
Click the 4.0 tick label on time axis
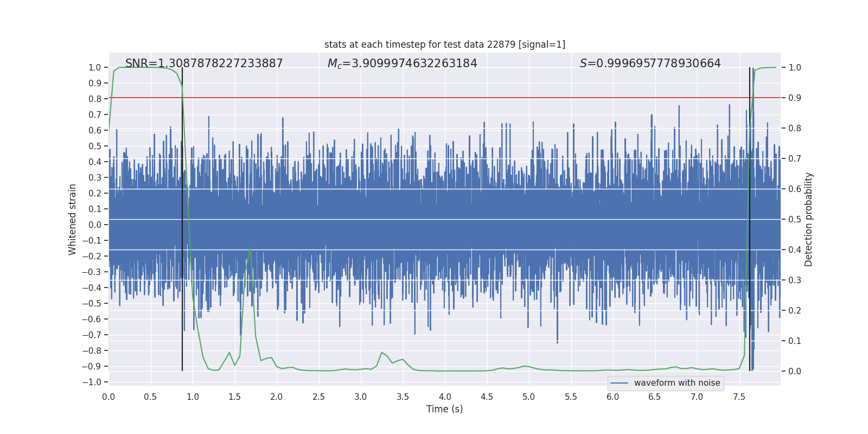pyautogui.click(x=444, y=397)
